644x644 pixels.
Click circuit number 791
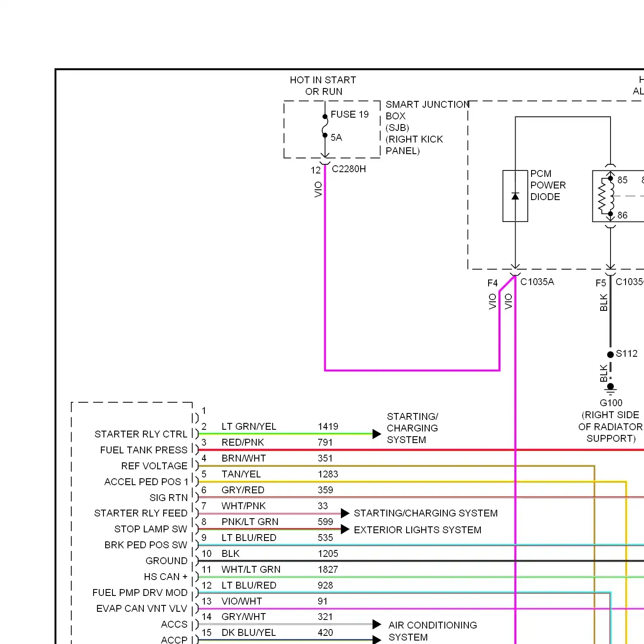(325, 443)
